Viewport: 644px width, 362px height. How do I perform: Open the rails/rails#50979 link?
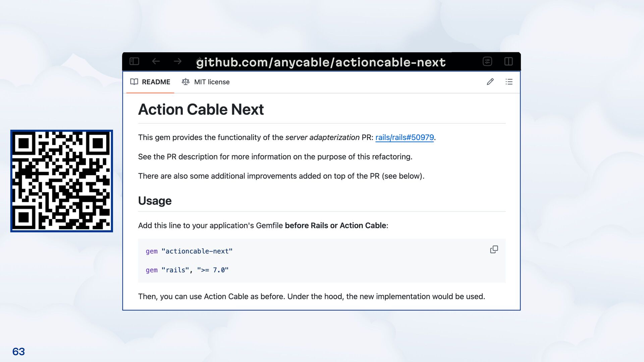point(405,137)
